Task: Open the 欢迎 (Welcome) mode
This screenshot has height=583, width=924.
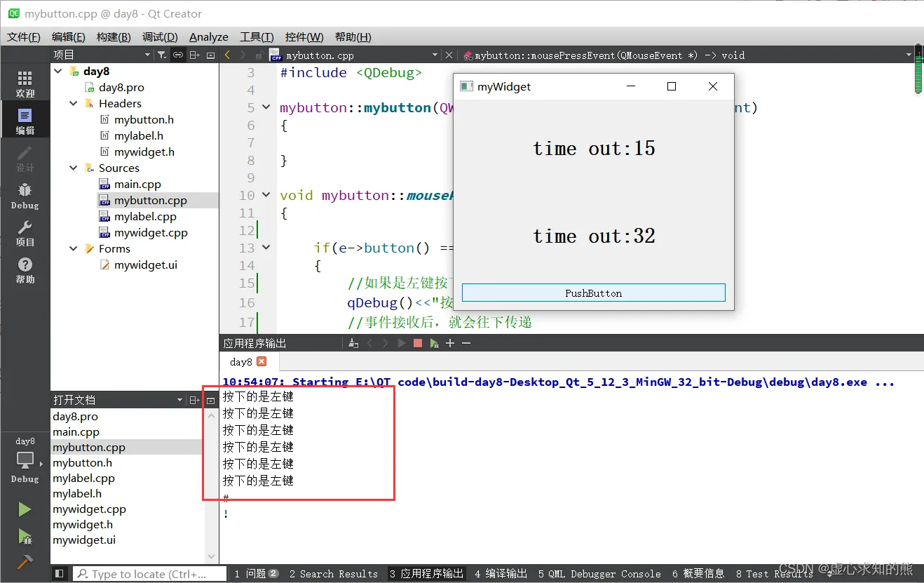Action: [x=25, y=83]
